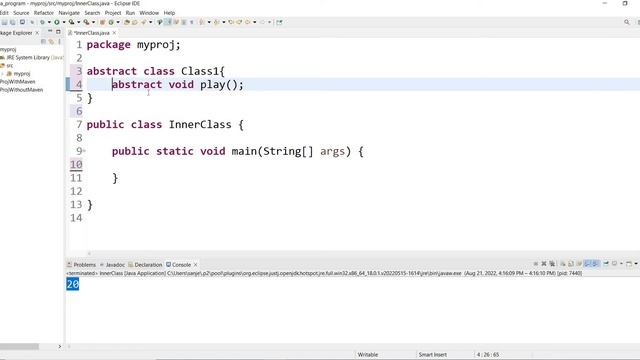Screen dimensions: 640x360
Task: Open the Window menu
Action: point(149,13)
